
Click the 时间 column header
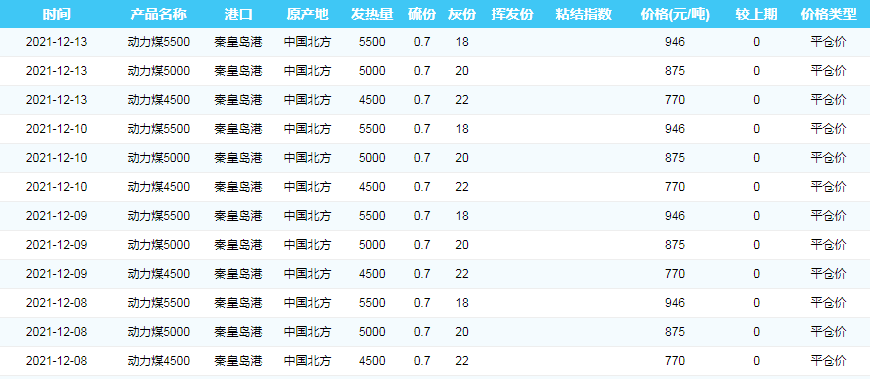click(x=57, y=14)
